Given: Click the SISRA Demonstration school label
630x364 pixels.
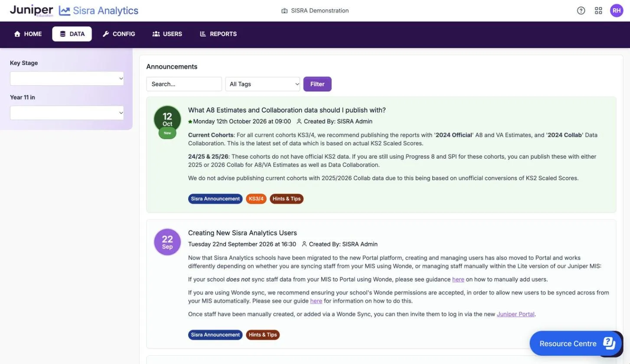Looking at the screenshot, I should coord(315,11).
